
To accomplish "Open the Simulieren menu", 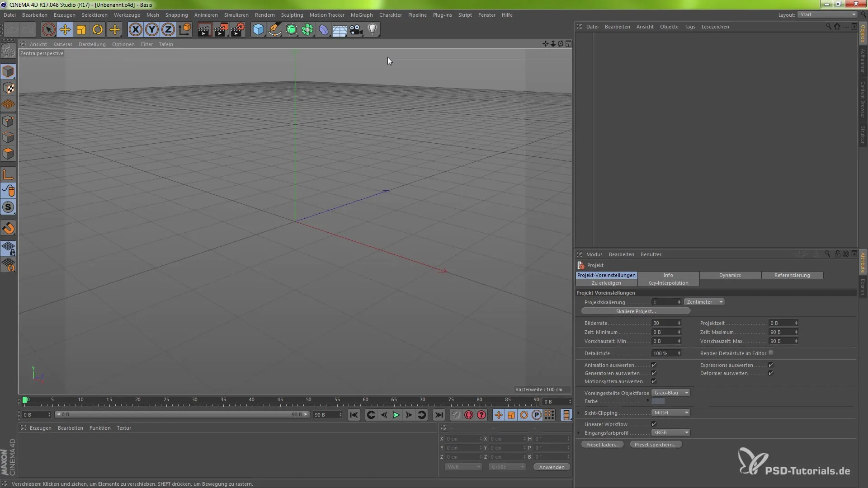I will click(236, 15).
